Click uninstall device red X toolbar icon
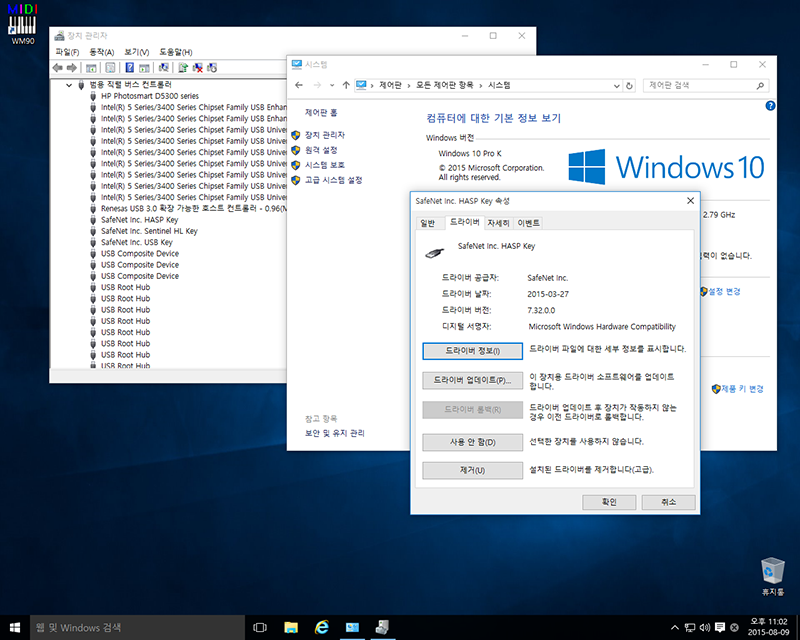 point(197,68)
